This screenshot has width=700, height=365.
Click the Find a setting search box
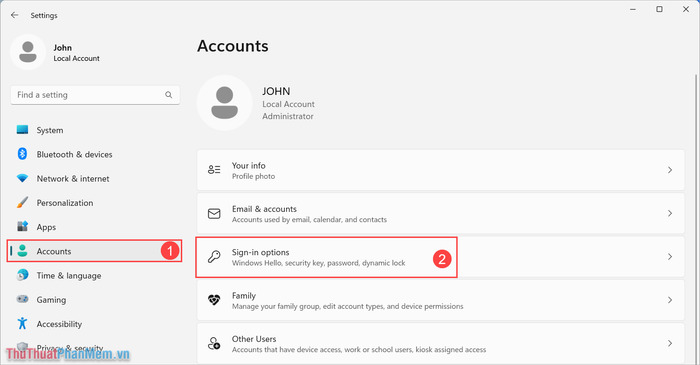coord(95,95)
